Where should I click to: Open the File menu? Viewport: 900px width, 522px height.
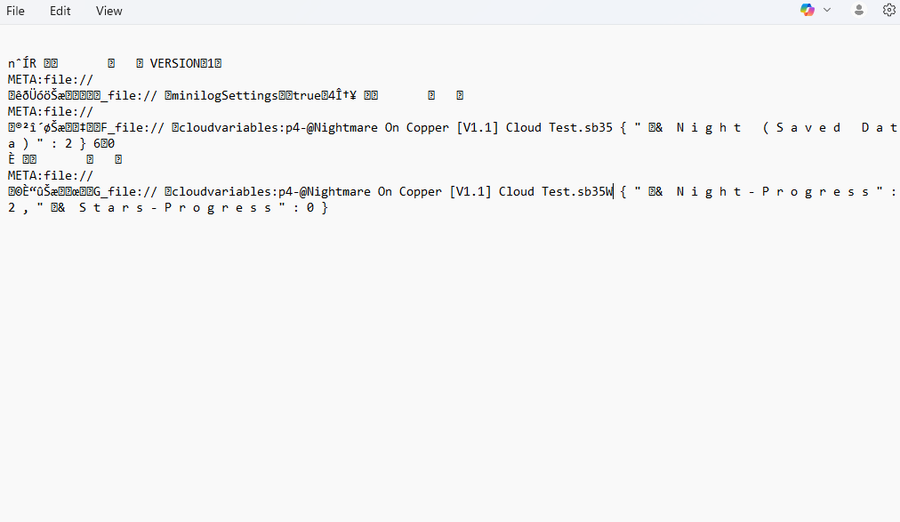click(15, 11)
